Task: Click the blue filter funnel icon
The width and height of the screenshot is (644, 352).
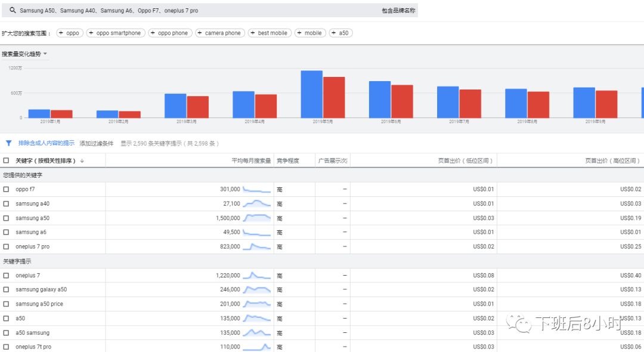Action: point(8,143)
